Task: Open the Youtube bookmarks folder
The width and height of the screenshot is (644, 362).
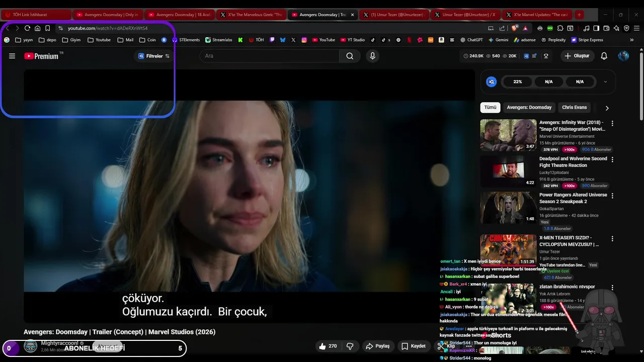Action: click(99, 40)
